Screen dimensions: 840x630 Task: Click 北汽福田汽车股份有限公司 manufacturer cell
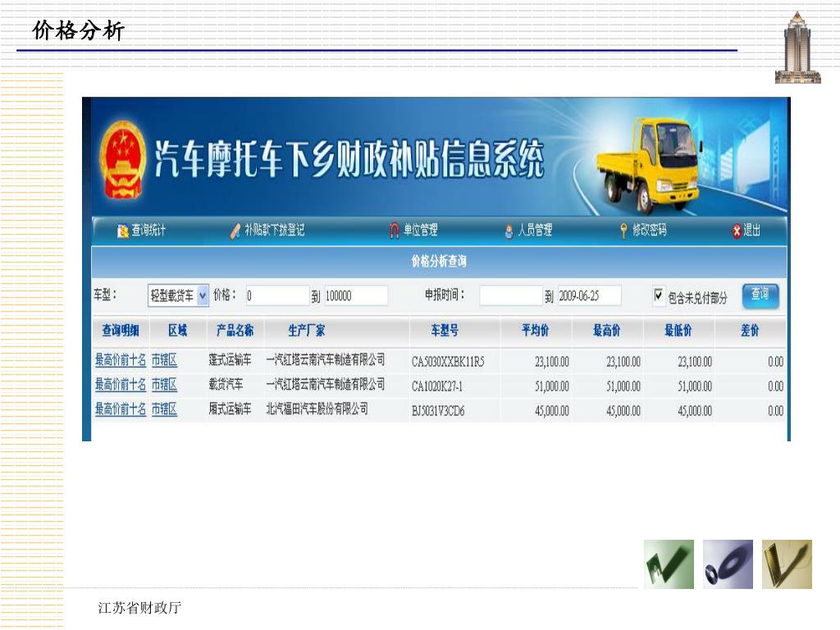point(317,409)
